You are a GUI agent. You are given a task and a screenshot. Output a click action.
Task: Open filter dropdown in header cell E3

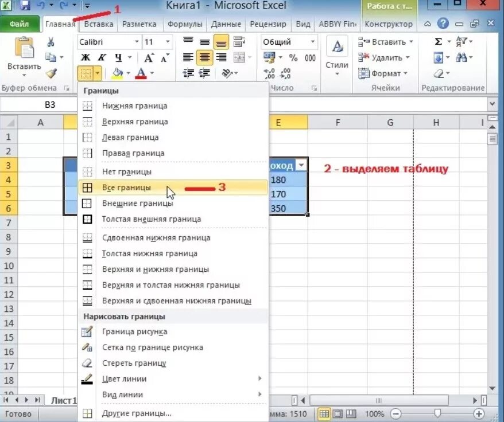tap(301, 165)
